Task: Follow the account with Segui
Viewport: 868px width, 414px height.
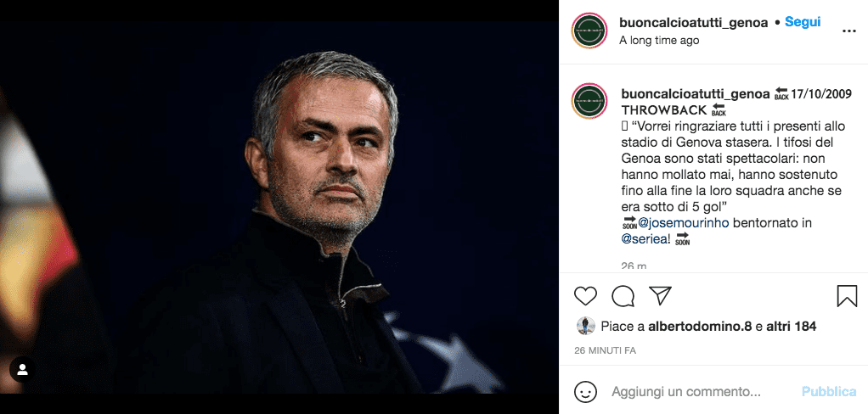Action: [802, 22]
